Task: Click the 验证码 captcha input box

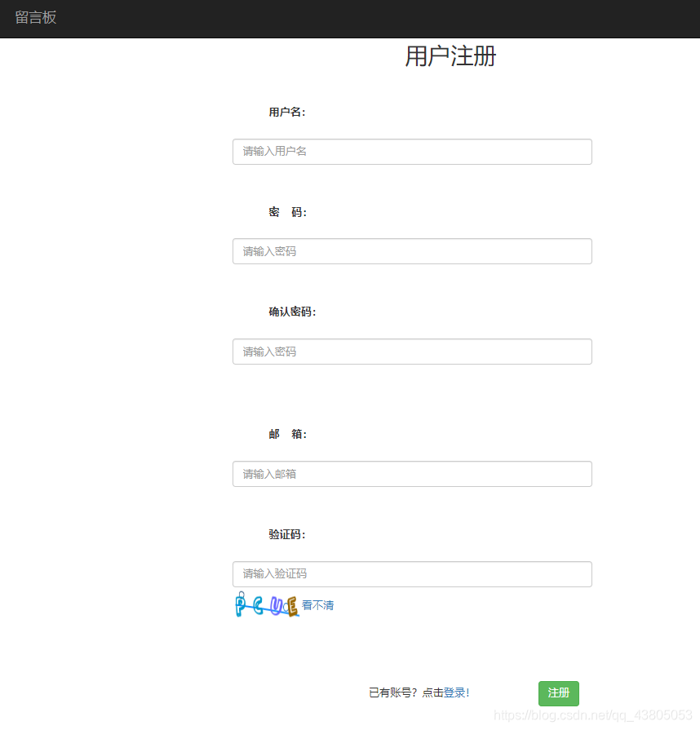Action: coord(412,574)
